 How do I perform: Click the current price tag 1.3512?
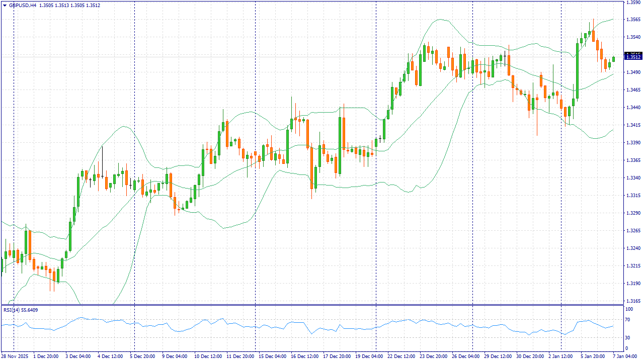point(632,57)
